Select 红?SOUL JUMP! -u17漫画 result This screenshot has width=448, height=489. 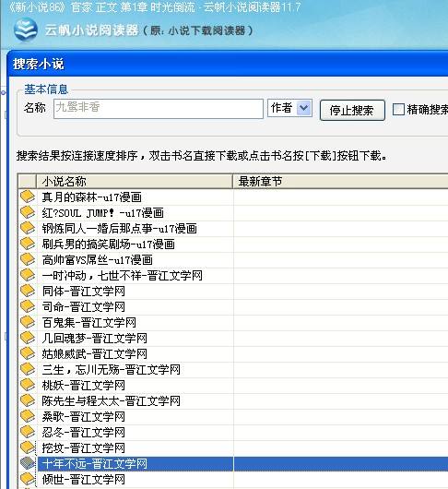click(103, 213)
